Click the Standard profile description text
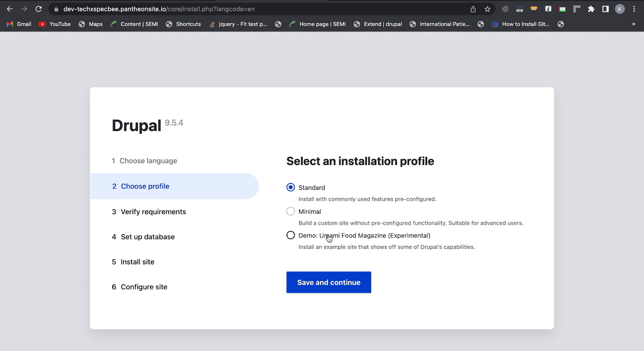 (x=367, y=199)
